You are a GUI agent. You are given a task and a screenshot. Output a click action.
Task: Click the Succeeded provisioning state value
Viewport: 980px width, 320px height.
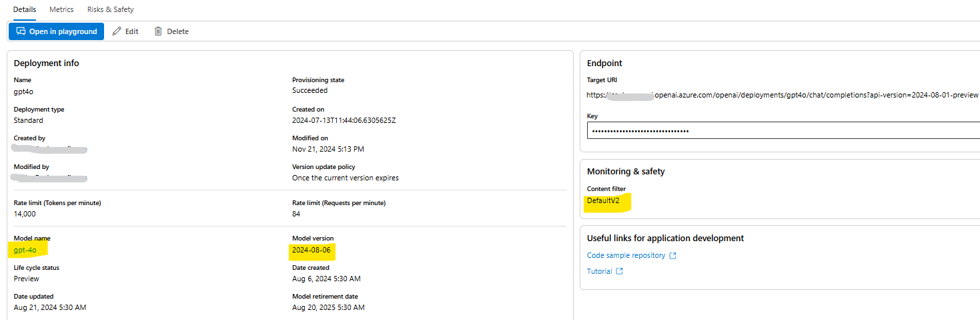pos(310,90)
